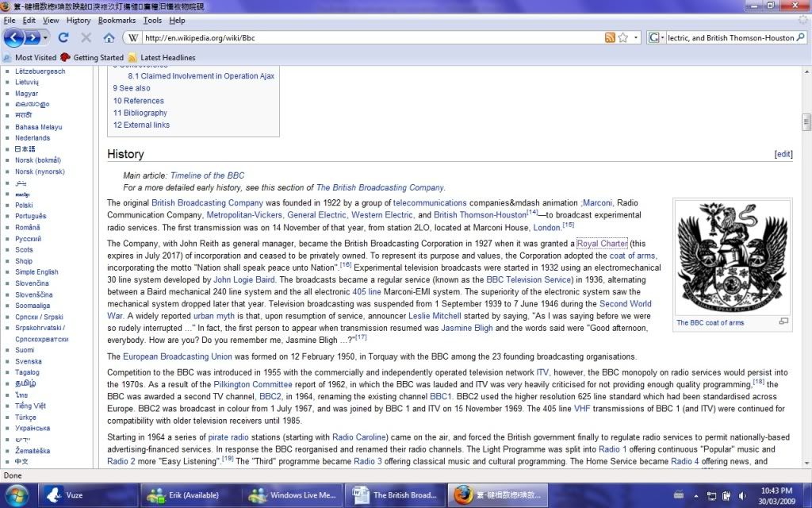The image size is (812, 508).
Task: Show hidden tray icons arrow
Action: click(696, 496)
